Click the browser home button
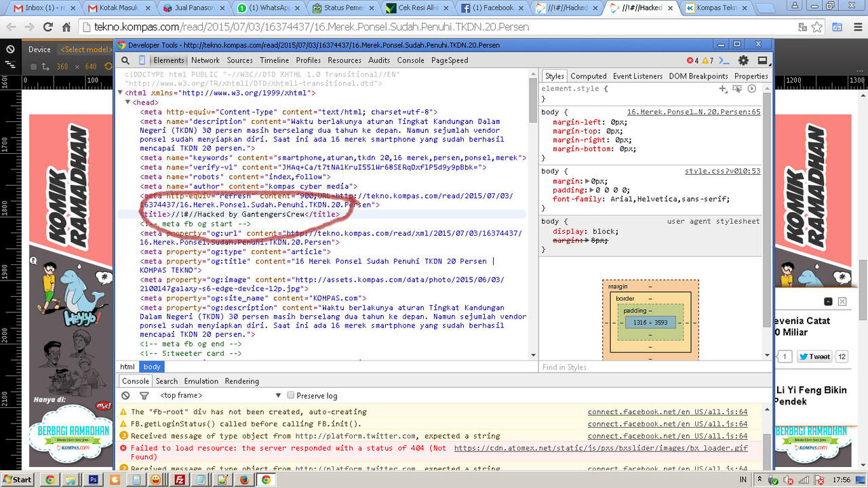This screenshot has width=868, height=488. pos(66,28)
